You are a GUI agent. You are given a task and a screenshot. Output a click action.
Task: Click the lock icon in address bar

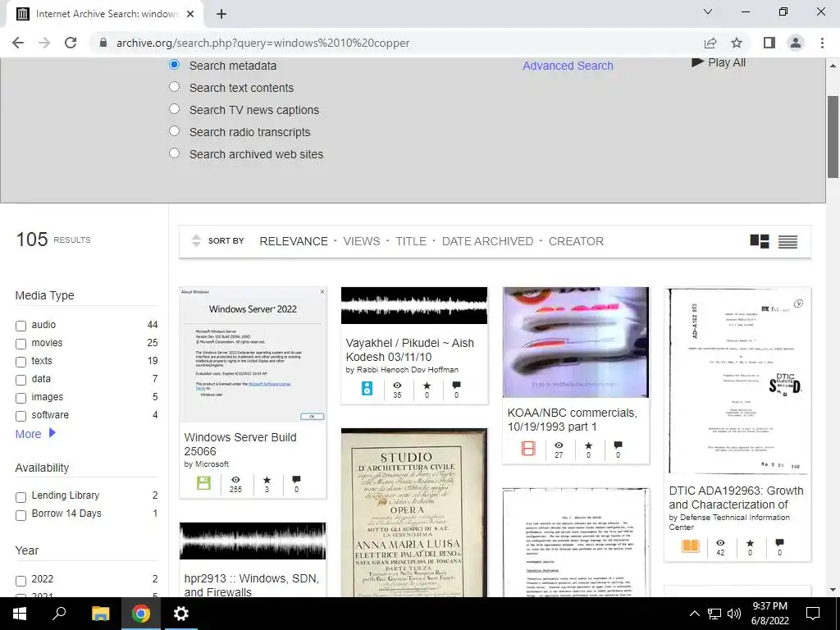coord(103,43)
